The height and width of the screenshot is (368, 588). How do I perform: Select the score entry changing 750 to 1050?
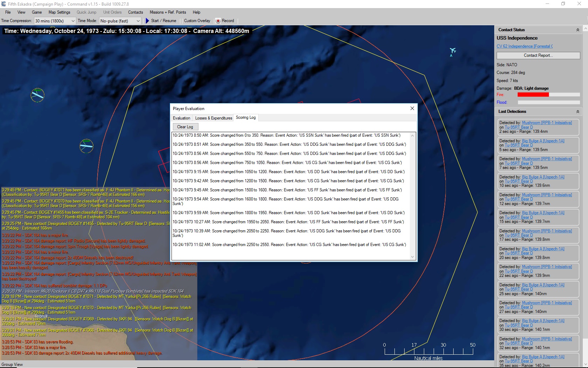287,163
